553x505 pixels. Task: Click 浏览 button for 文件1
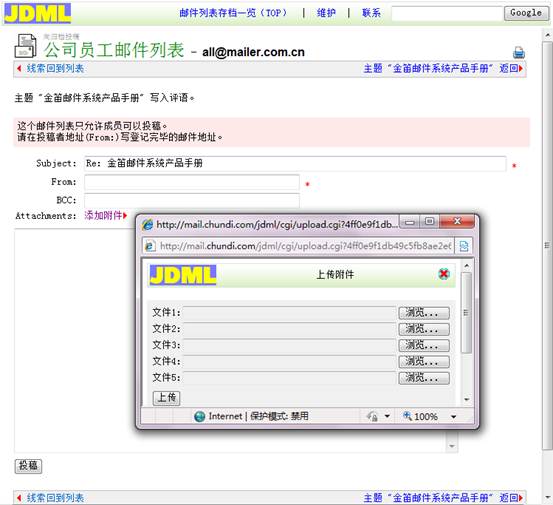click(424, 313)
